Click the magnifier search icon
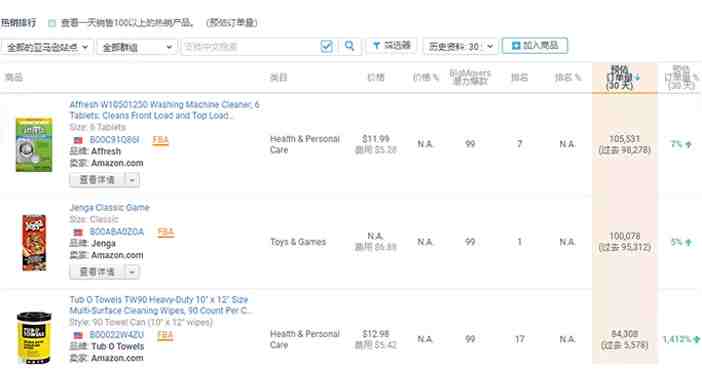 (x=350, y=46)
